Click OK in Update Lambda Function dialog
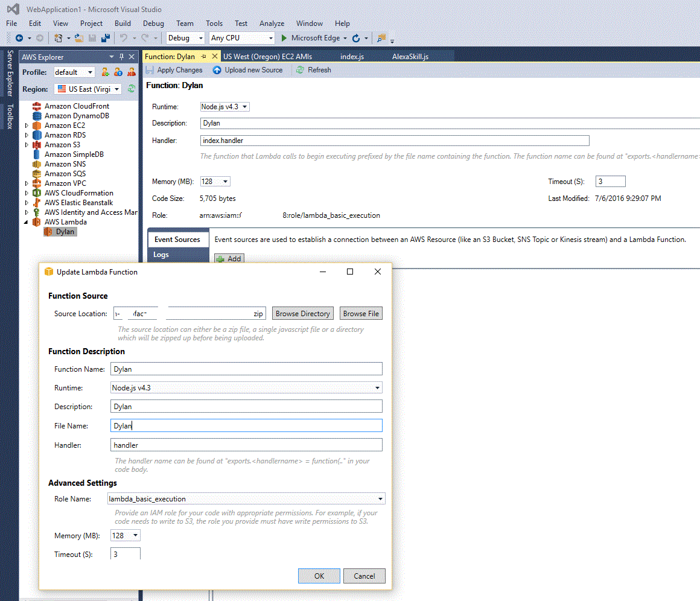 pos(319,576)
